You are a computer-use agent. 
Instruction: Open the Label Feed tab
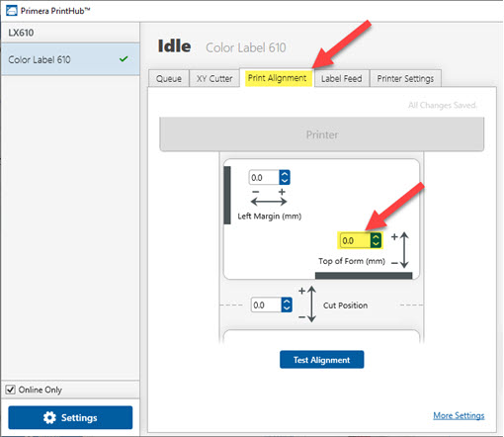click(x=342, y=78)
